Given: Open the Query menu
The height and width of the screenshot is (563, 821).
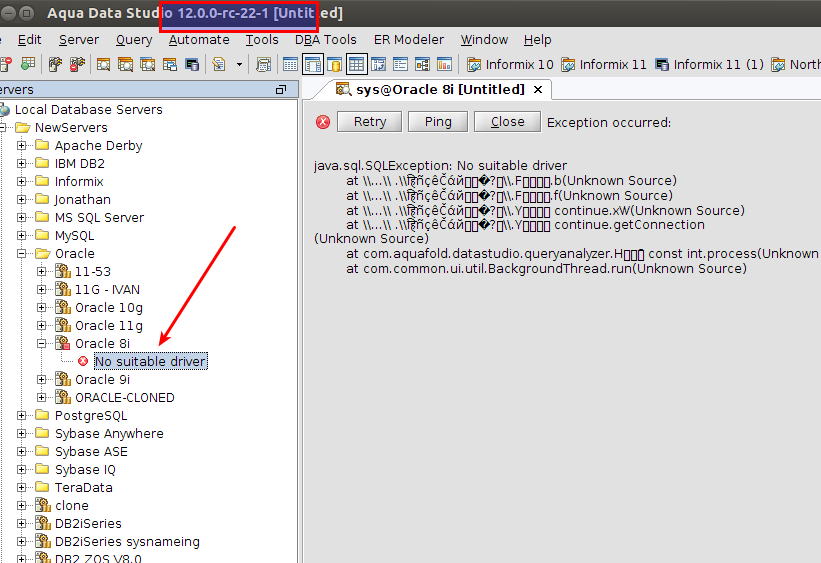Looking at the screenshot, I should pyautogui.click(x=134, y=40).
